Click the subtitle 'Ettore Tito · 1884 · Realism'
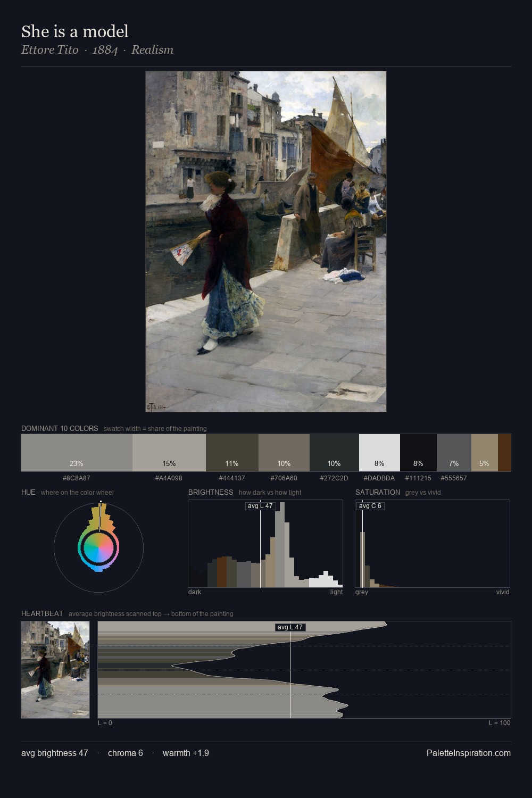Viewport: 532px width, 798px height. point(97,49)
